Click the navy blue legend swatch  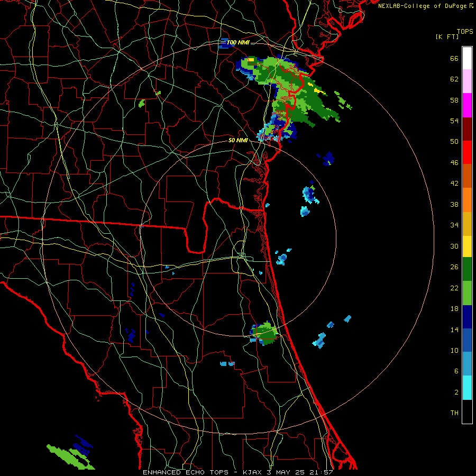click(467, 317)
